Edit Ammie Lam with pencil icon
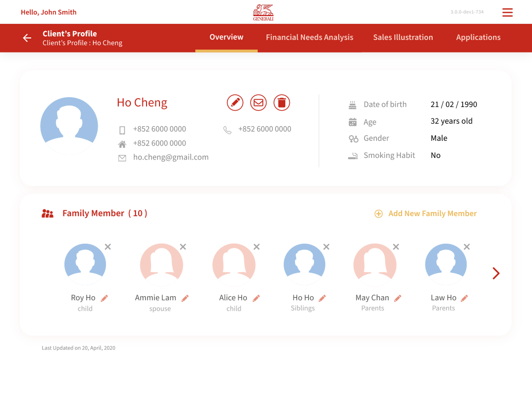The width and height of the screenshot is (532, 399). coord(185,298)
